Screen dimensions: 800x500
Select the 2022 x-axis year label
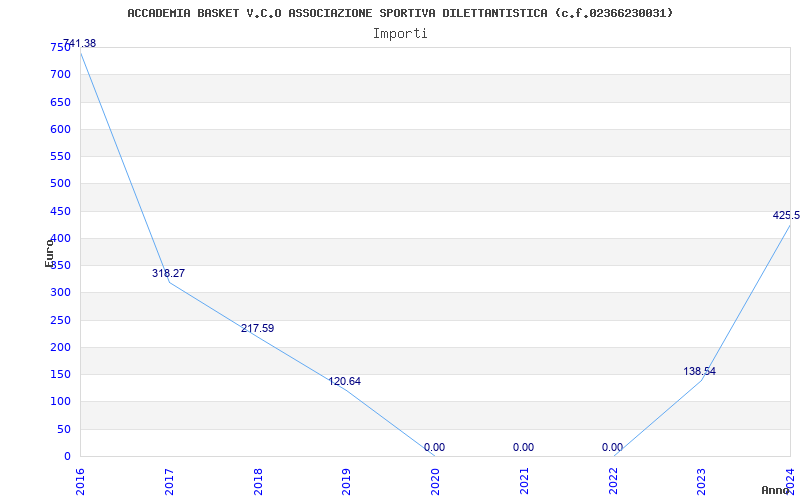point(613,481)
